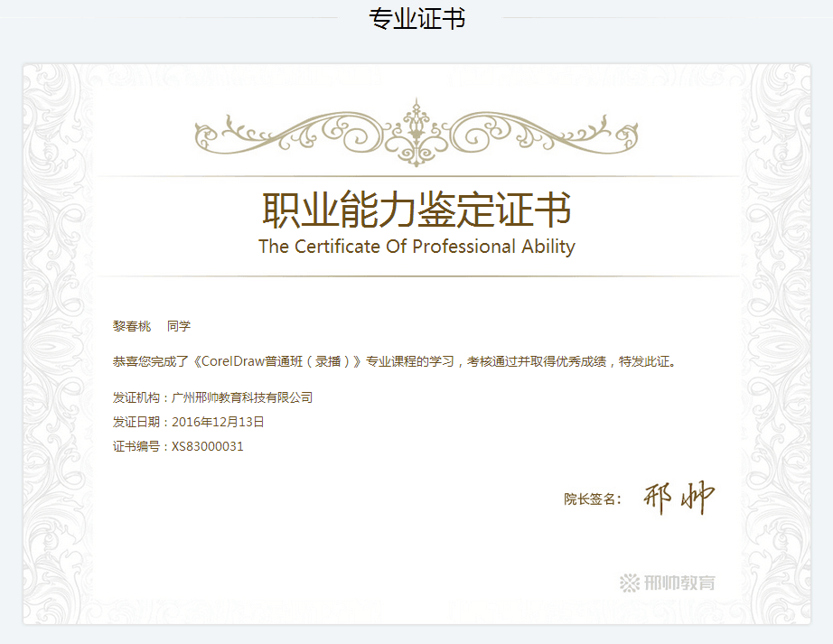Image resolution: width=833 pixels, height=644 pixels.
Task: Click certificate number XS83000031
Action: tap(208, 446)
